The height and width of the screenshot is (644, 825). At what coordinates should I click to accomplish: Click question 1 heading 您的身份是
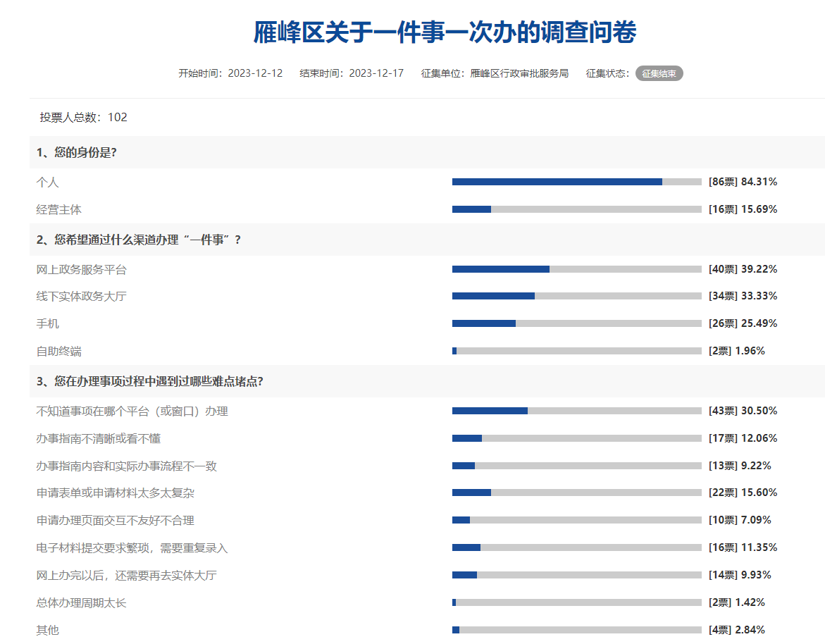point(76,153)
